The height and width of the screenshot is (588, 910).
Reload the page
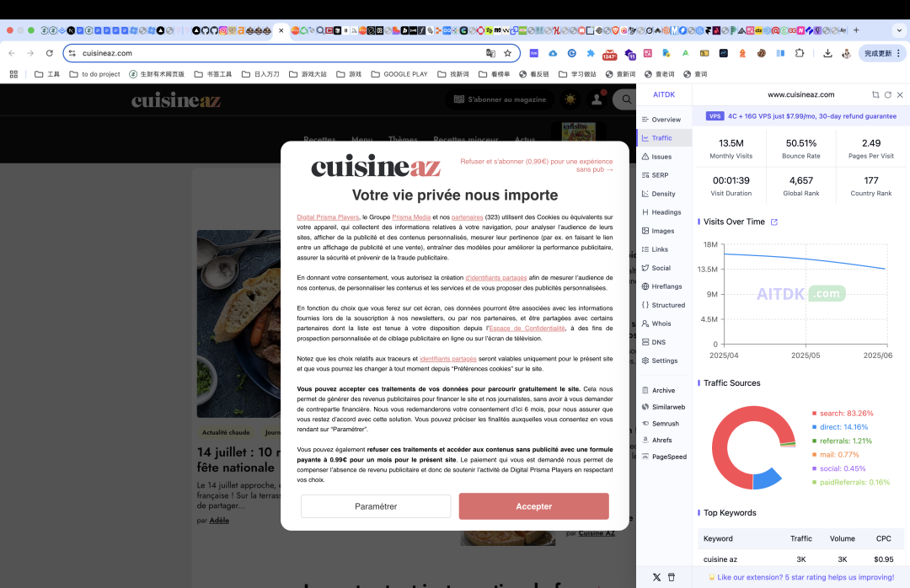point(50,53)
